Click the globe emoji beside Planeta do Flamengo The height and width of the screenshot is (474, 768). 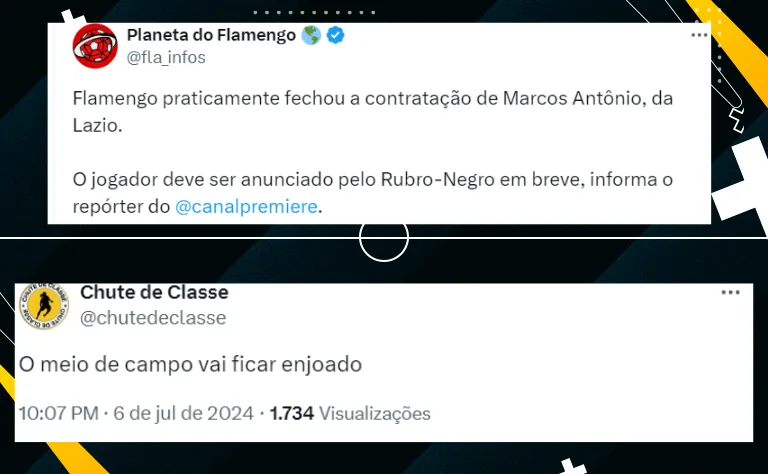click(x=311, y=35)
